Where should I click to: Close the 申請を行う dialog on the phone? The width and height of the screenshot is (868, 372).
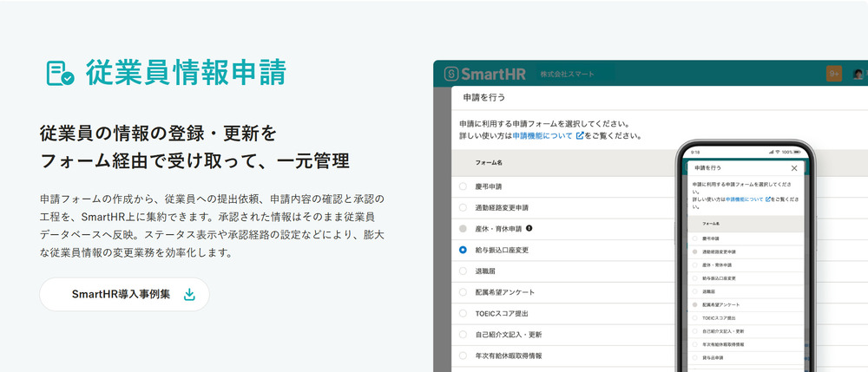794,168
